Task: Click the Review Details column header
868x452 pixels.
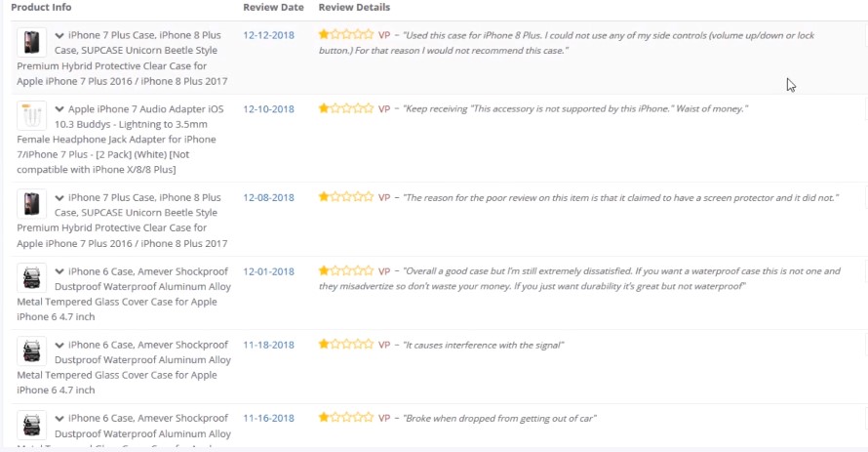Action: 354,7
